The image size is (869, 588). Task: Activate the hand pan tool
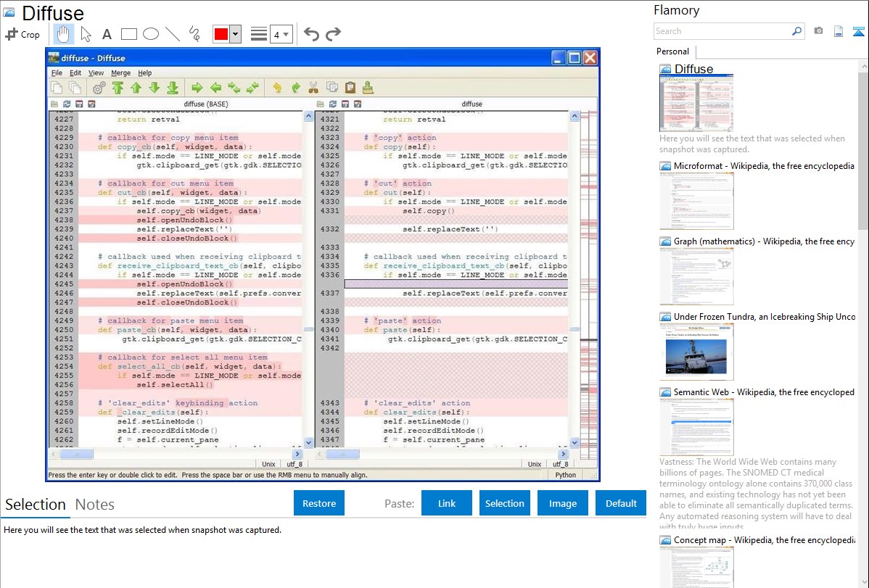(63, 34)
